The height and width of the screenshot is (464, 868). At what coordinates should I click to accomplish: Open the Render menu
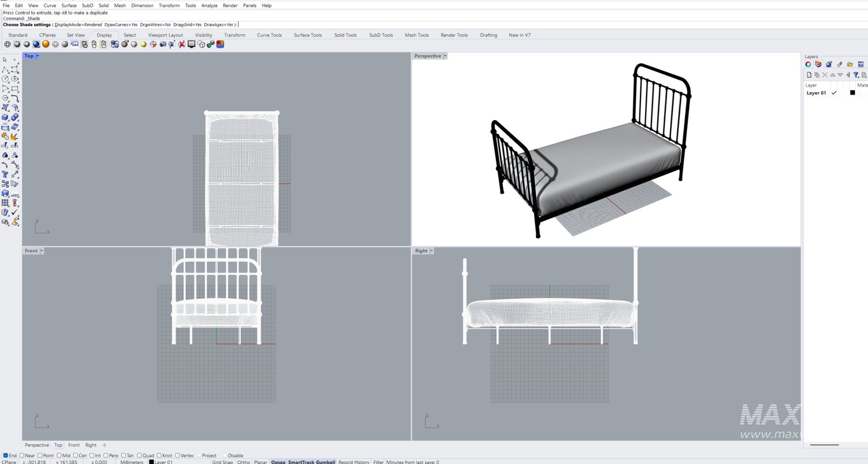(230, 5)
